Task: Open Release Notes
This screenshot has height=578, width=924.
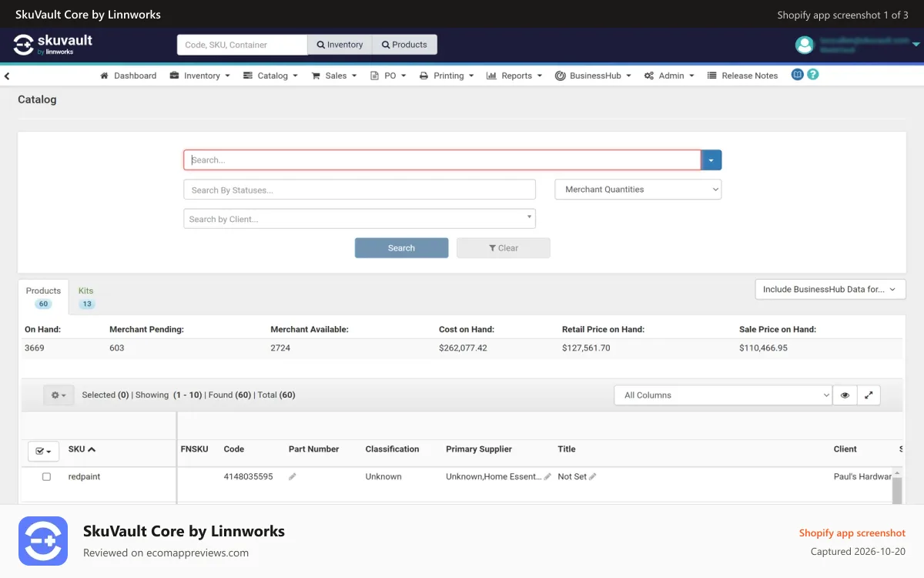Action: click(743, 76)
